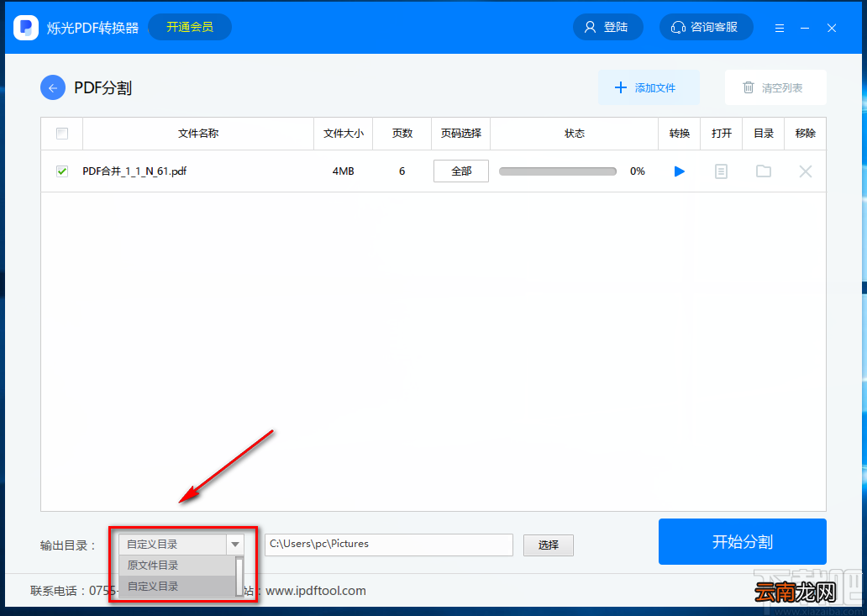Click 添加文件 to add a file
Screen dimensions: 867x616
pyautogui.click(x=649, y=87)
